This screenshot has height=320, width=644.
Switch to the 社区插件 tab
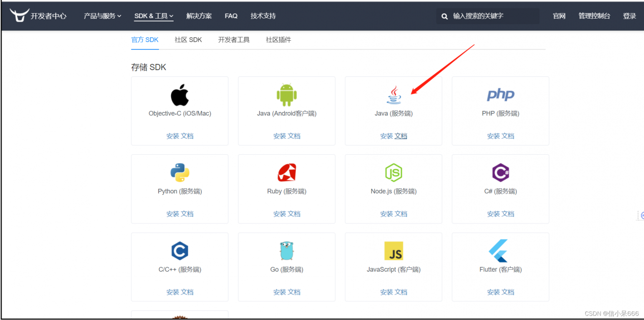[x=279, y=40]
